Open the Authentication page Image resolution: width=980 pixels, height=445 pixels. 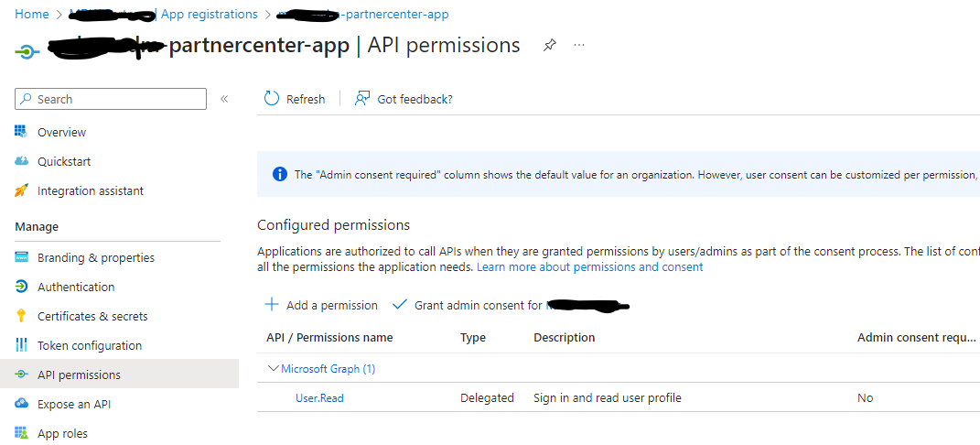tap(76, 287)
